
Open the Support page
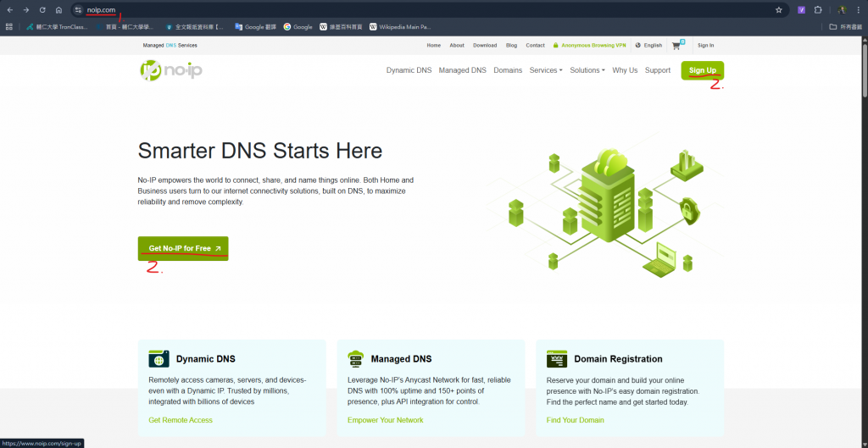coord(658,70)
